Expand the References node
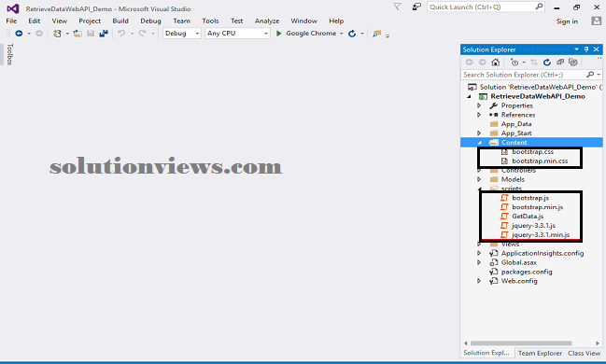 479,115
